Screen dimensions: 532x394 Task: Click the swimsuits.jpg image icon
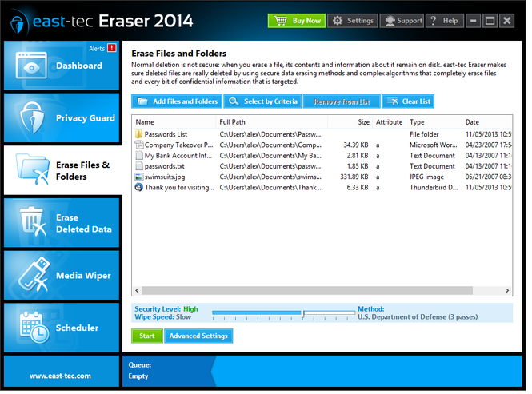[139, 177]
